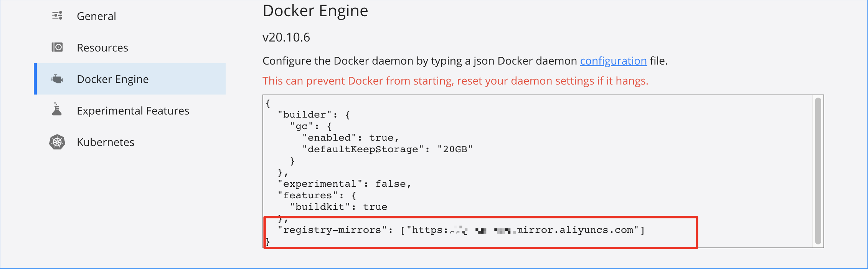
Task: Click the "experimental": false line
Action: [345, 184]
